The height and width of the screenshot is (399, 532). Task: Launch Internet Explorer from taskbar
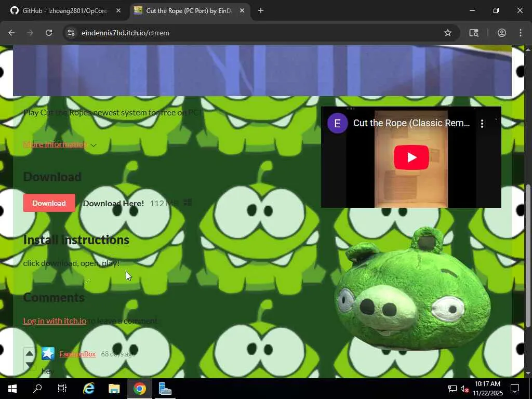coord(88,389)
